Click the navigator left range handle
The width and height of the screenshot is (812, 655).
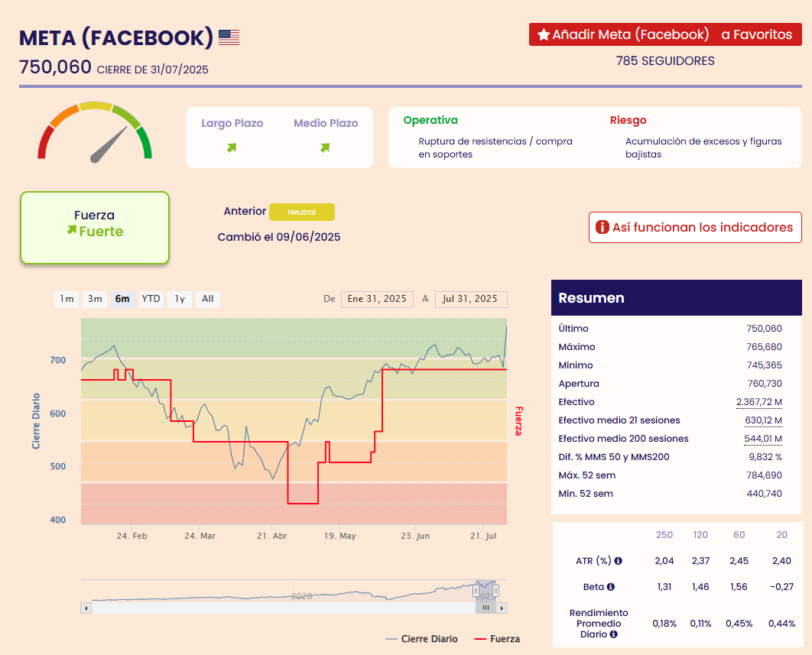coord(476,590)
